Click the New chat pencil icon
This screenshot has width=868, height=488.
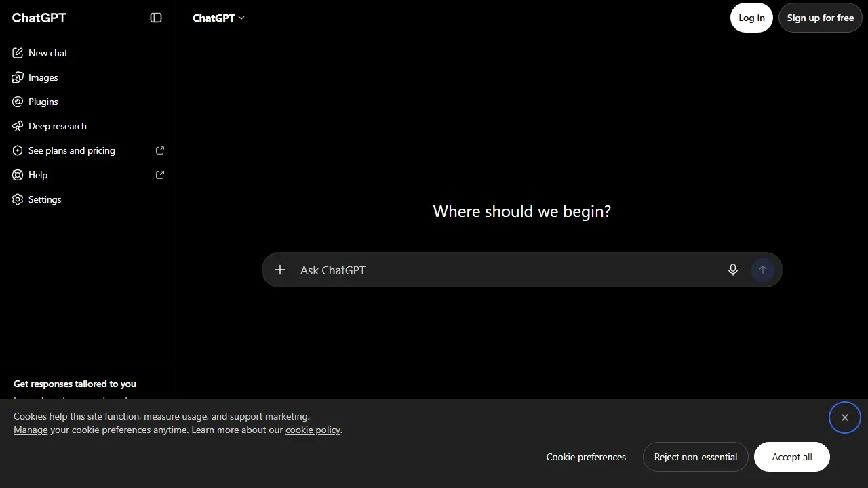18,53
